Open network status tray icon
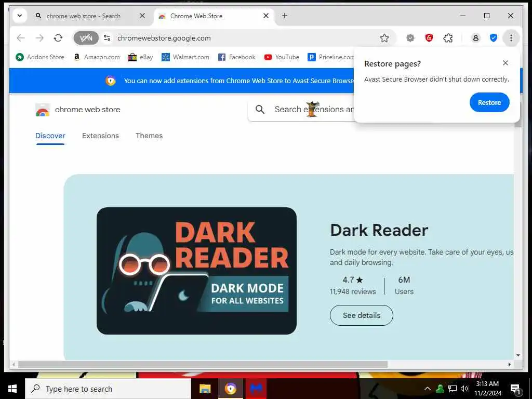Screen dimensions: 532x399 pos(453,389)
